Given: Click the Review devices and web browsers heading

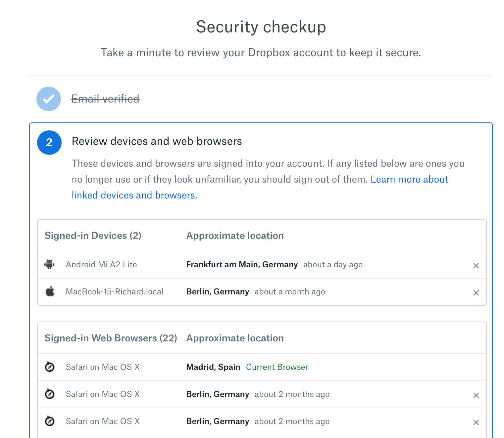Looking at the screenshot, I should (x=157, y=141).
